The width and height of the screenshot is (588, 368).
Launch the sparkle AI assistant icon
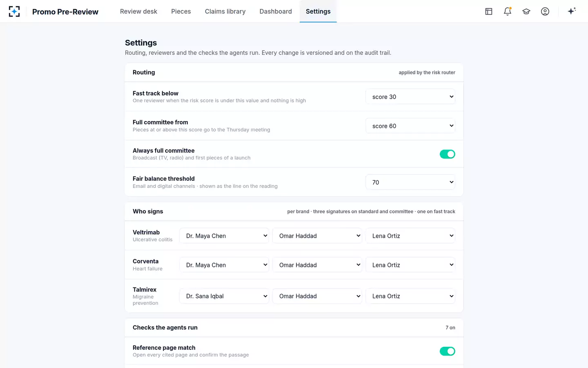click(x=572, y=11)
